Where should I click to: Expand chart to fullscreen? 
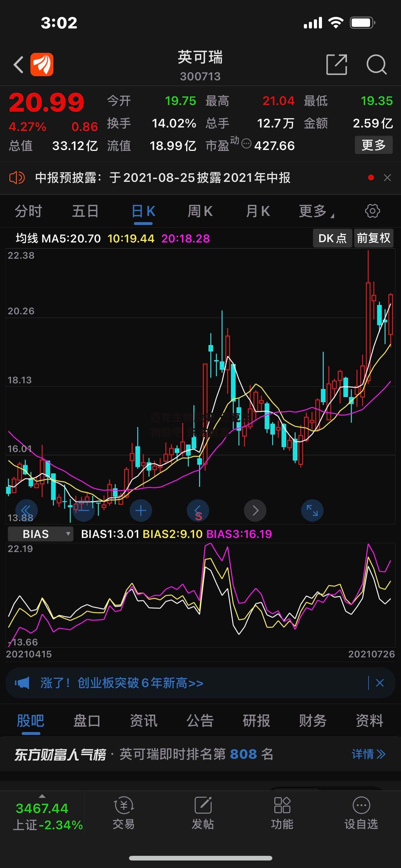[x=312, y=511]
